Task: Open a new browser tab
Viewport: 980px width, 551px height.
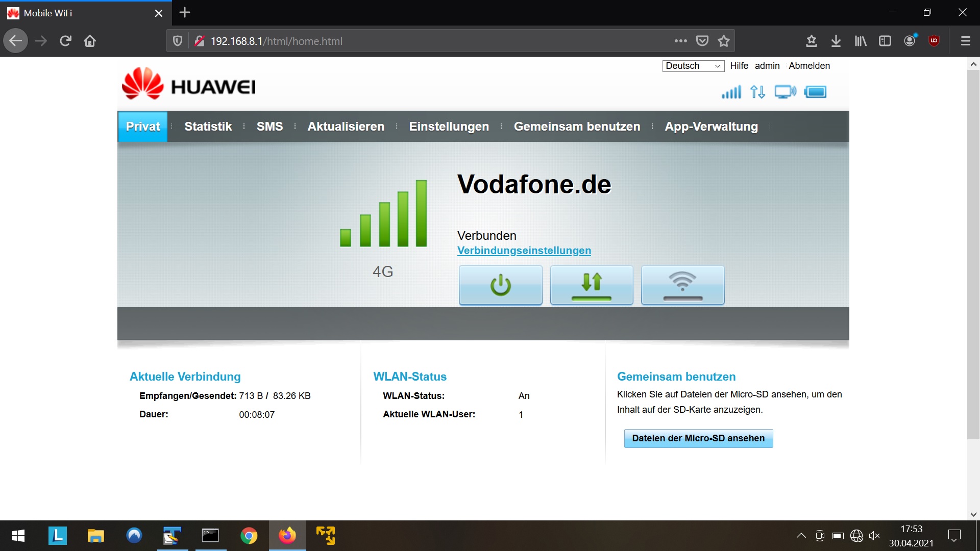Action: (x=185, y=13)
